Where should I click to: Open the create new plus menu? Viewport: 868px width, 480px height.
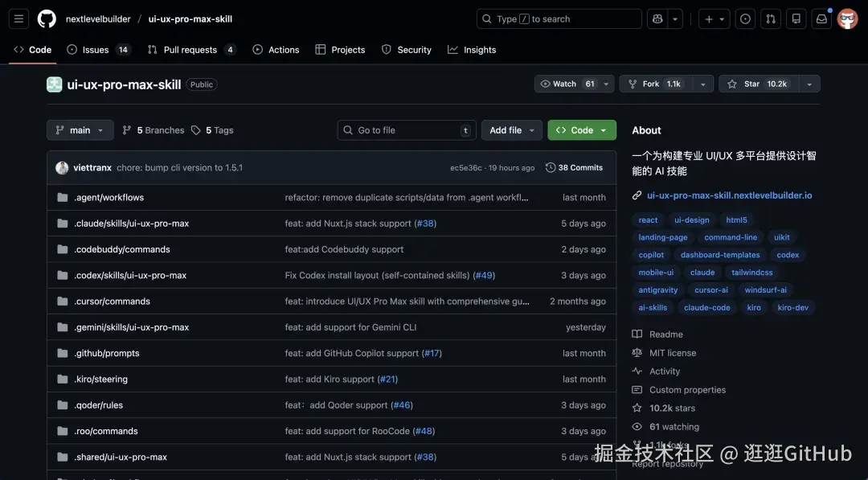[x=714, y=18]
